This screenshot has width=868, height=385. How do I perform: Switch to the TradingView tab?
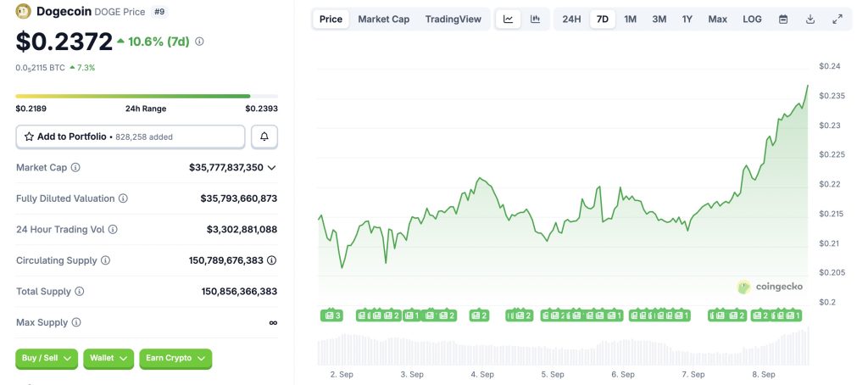453,19
